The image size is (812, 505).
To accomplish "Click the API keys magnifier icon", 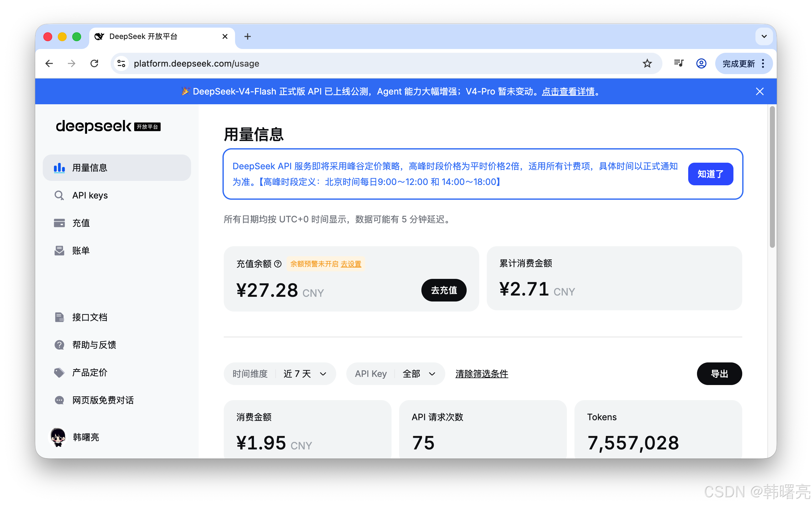I will click(x=59, y=195).
